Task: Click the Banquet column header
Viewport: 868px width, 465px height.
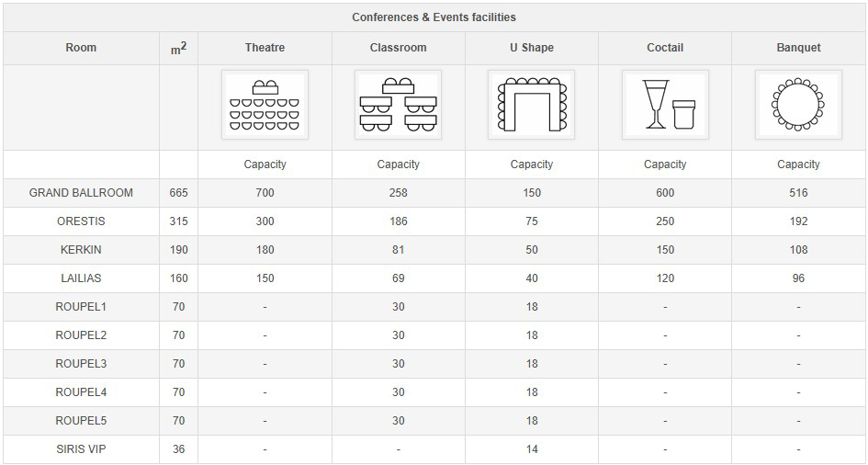Action: click(x=798, y=48)
